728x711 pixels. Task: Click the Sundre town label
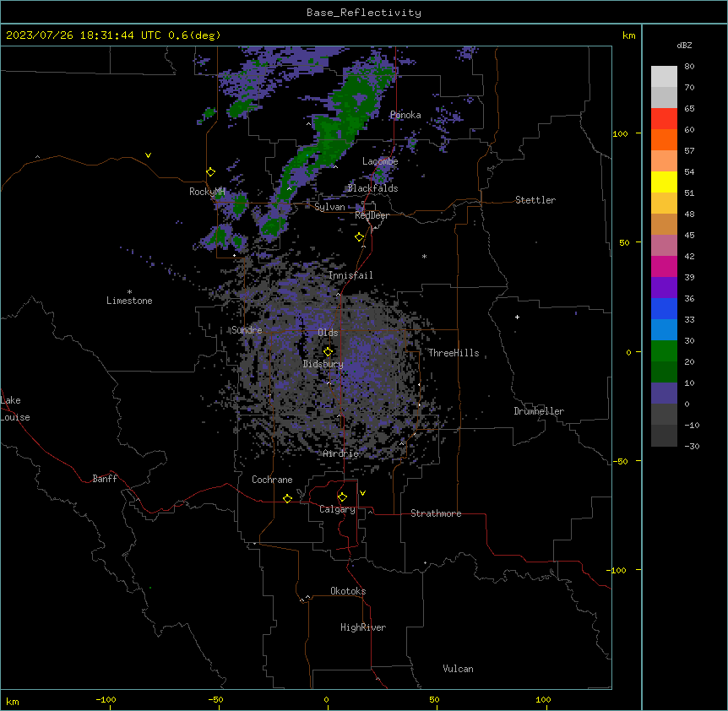(247, 330)
